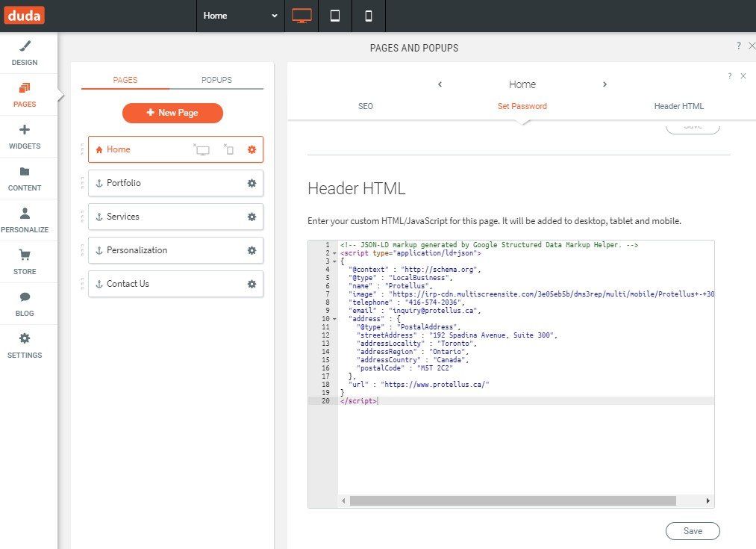Open the Pages sidebar panel
The height and width of the screenshot is (549, 756).
[25, 95]
